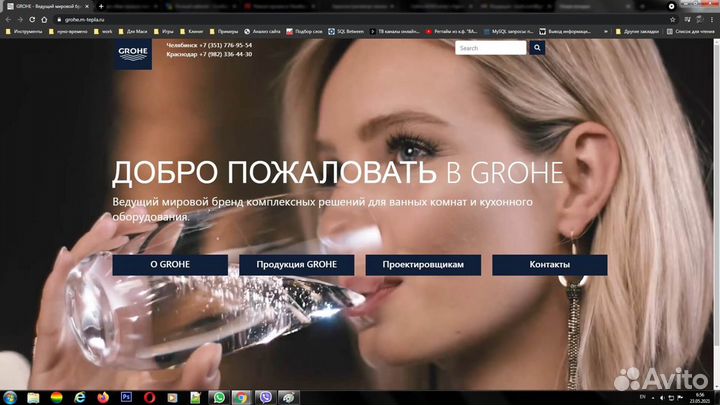Click the GROHE logo in the header

click(133, 54)
